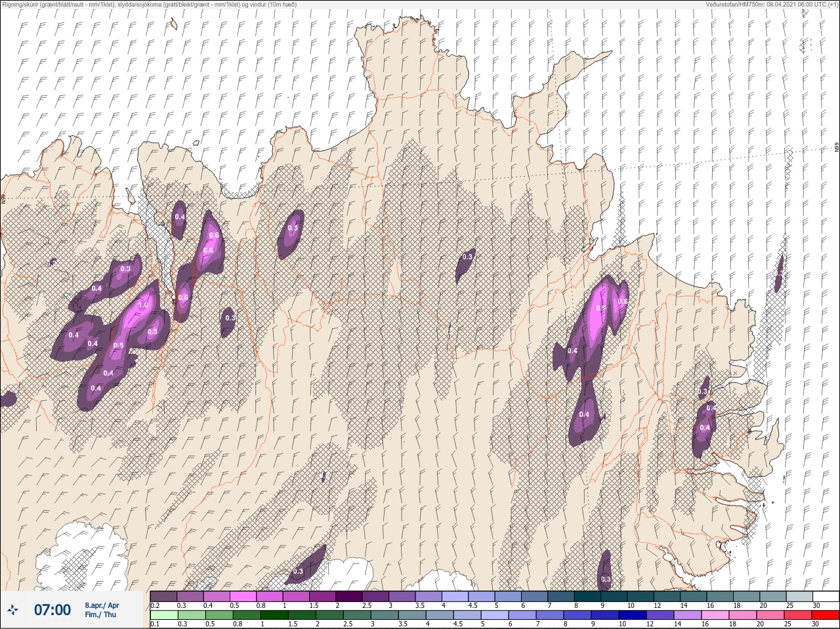Click the '0.2' label in the upper legend

(156, 605)
